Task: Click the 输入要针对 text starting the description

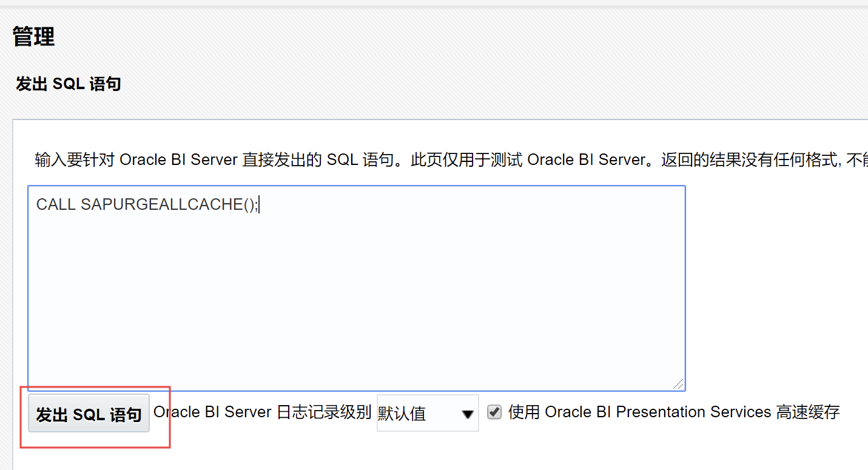Action: tap(75, 160)
